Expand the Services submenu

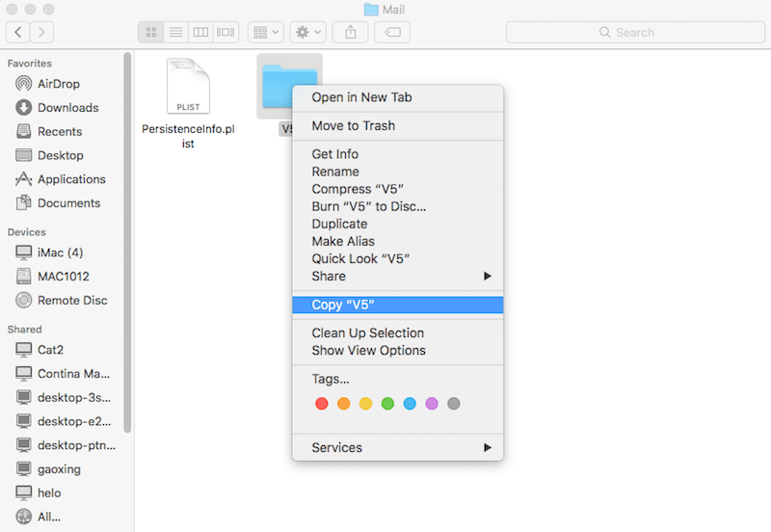pos(397,447)
